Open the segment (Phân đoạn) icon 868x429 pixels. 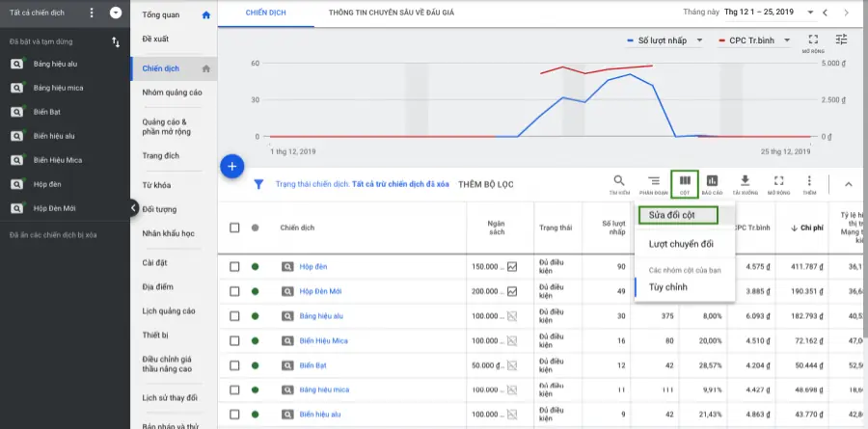[653, 182]
